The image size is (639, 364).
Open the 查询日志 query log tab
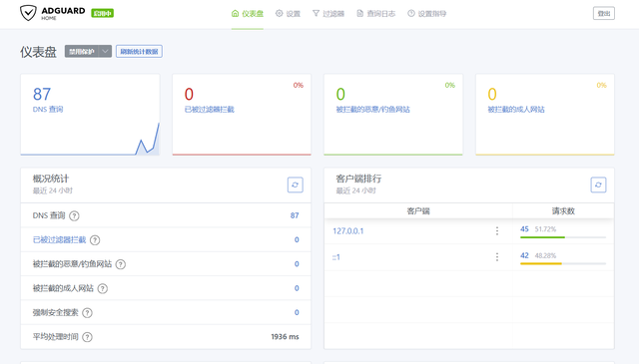coord(375,13)
